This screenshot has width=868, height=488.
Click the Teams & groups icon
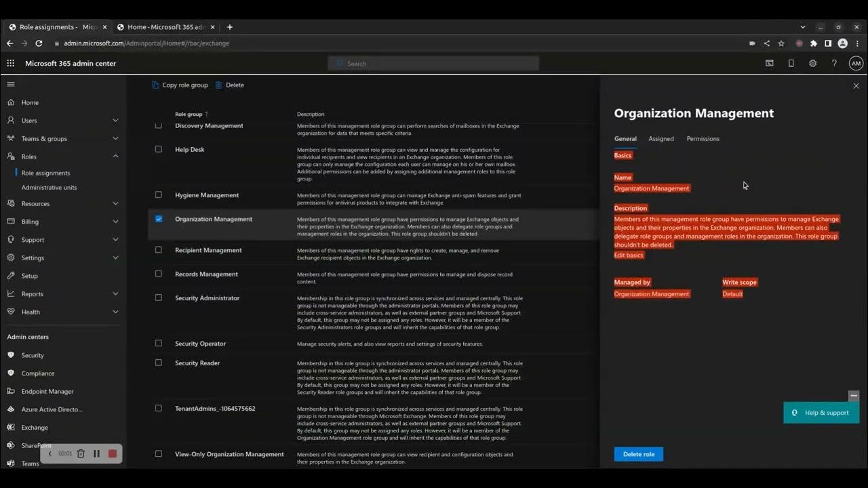coord(11,138)
